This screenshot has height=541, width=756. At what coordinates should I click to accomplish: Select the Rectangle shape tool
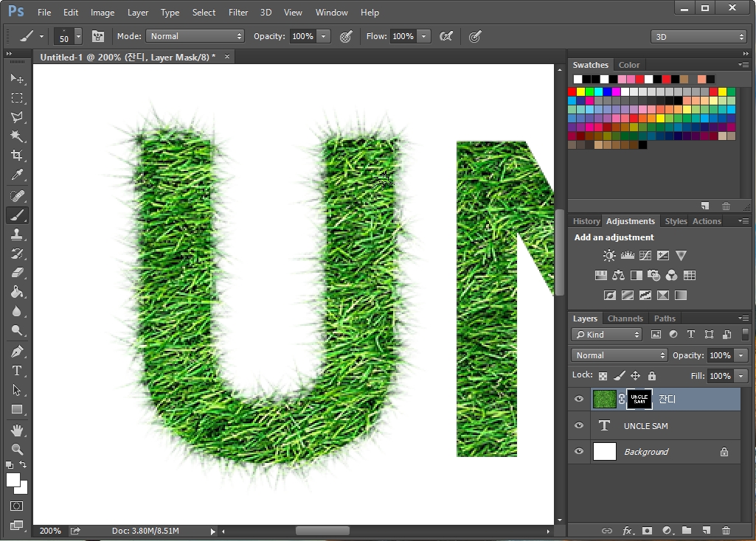pos(17,409)
